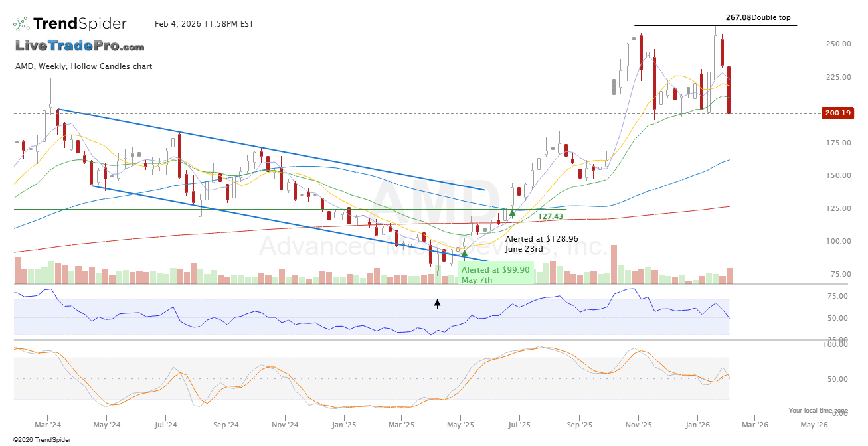Click the green 127.43 price label

[x=550, y=216]
